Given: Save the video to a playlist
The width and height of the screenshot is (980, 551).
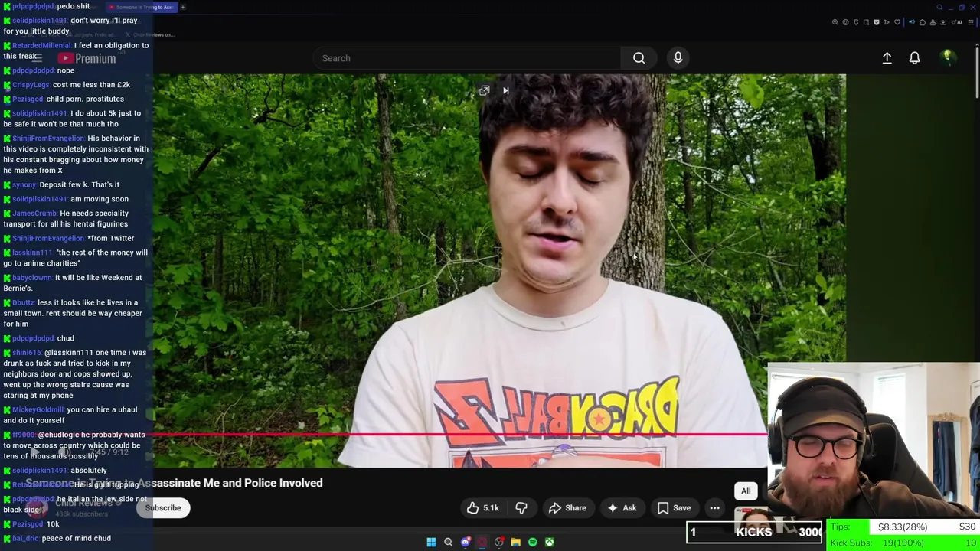Looking at the screenshot, I should coord(674,508).
